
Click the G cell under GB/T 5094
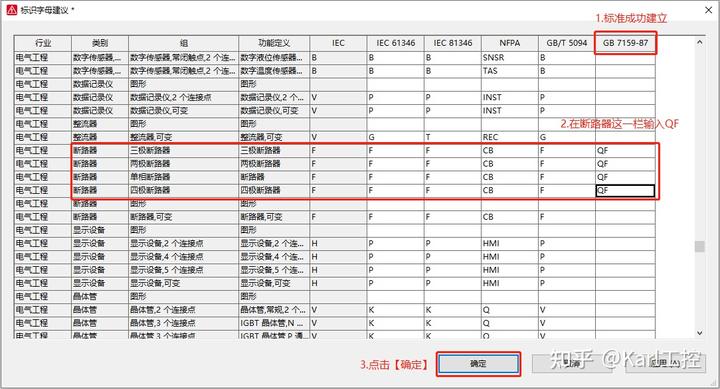pos(567,137)
